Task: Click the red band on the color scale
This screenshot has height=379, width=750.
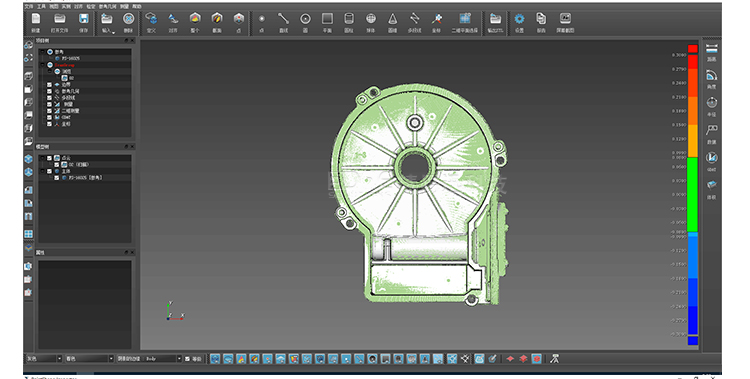Action: click(x=693, y=49)
